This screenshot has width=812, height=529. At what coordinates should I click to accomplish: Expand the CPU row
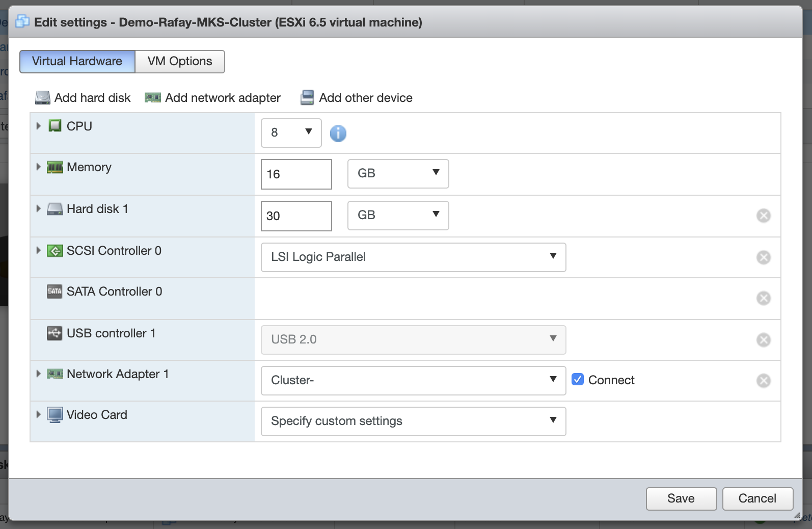(x=38, y=126)
